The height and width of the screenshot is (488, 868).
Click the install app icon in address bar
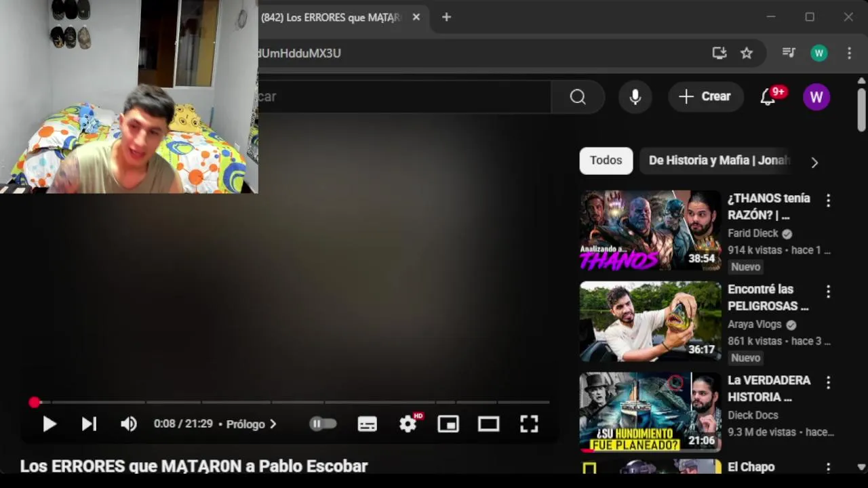[x=719, y=53]
